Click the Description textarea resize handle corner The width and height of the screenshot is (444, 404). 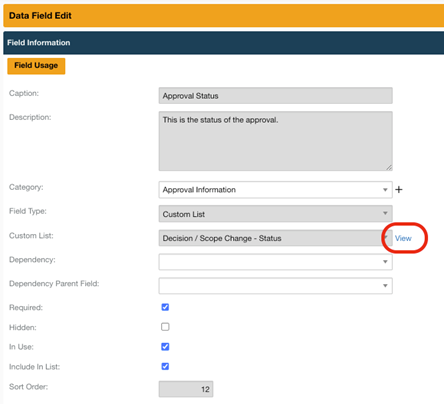click(389, 167)
